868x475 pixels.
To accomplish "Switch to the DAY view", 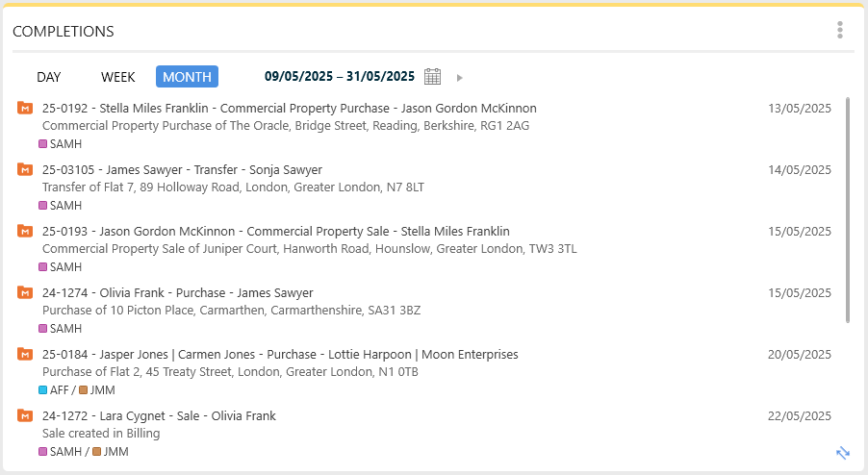I will click(49, 77).
